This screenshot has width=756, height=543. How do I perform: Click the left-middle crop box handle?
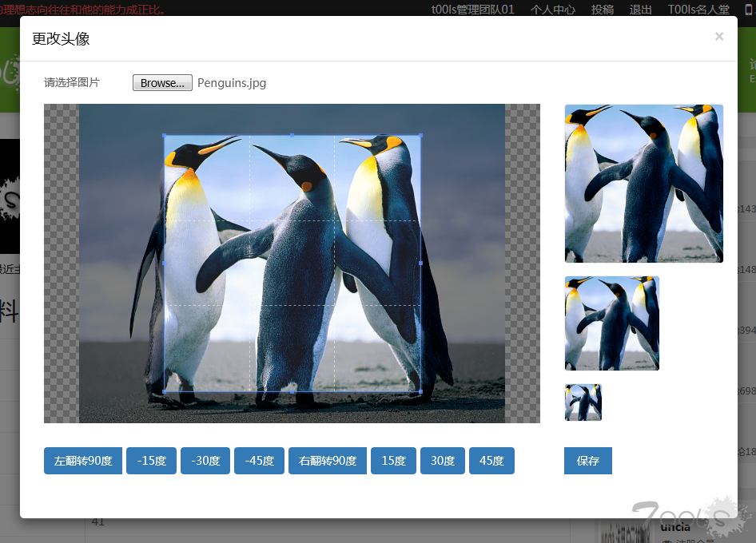[x=165, y=264]
